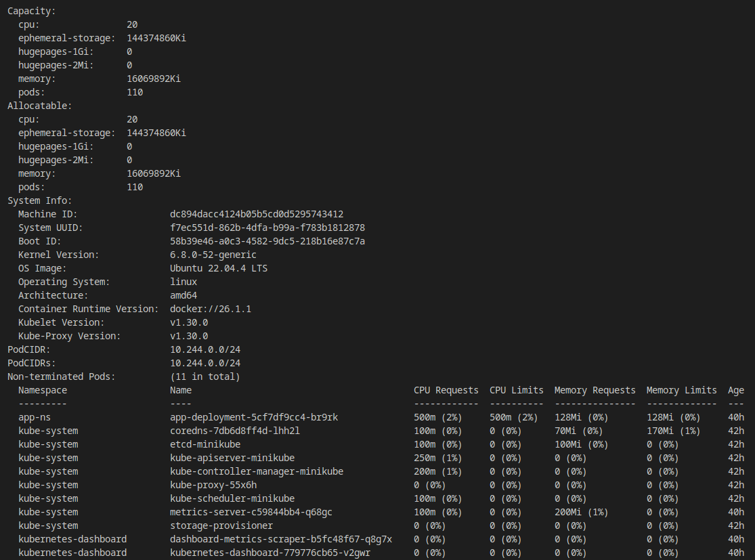Select the Capacity memory value 16069892Ki
The width and height of the screenshot is (755, 560).
click(x=154, y=79)
